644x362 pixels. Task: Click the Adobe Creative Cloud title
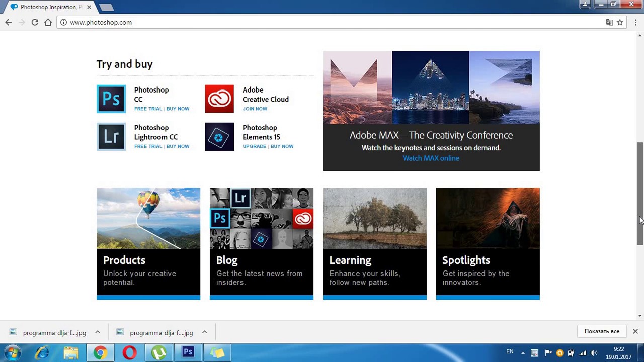tap(266, 95)
